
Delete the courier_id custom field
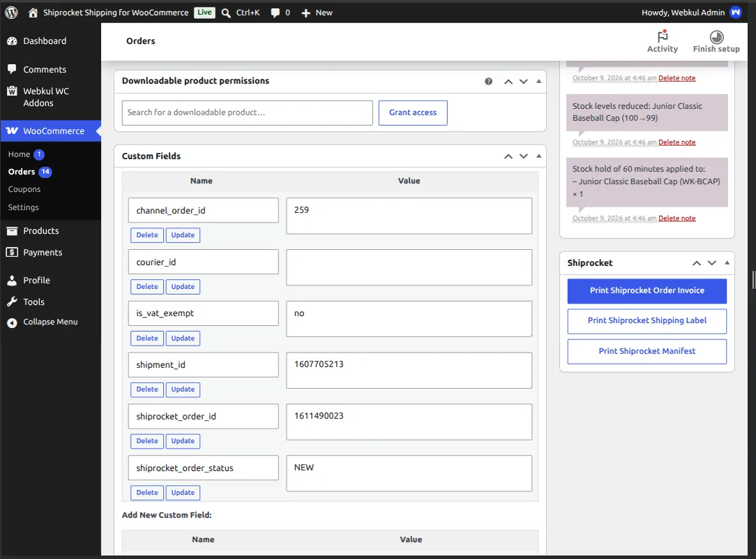point(147,287)
